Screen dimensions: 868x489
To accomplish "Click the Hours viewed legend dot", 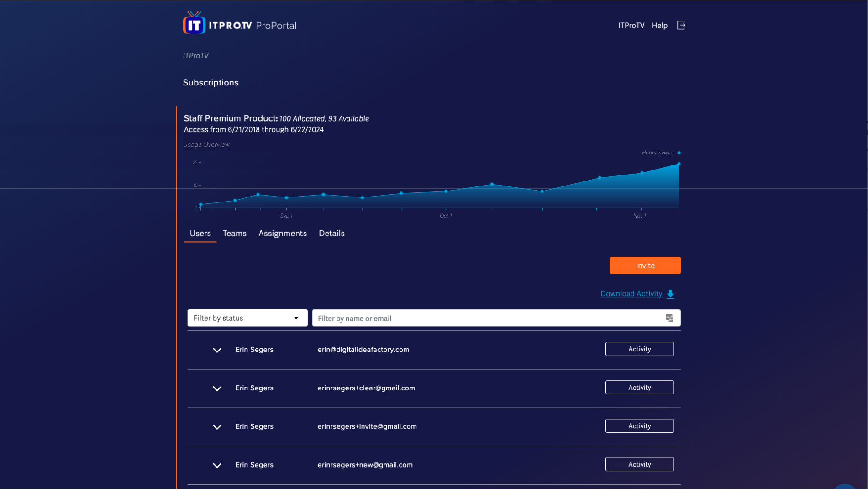I will tap(679, 153).
